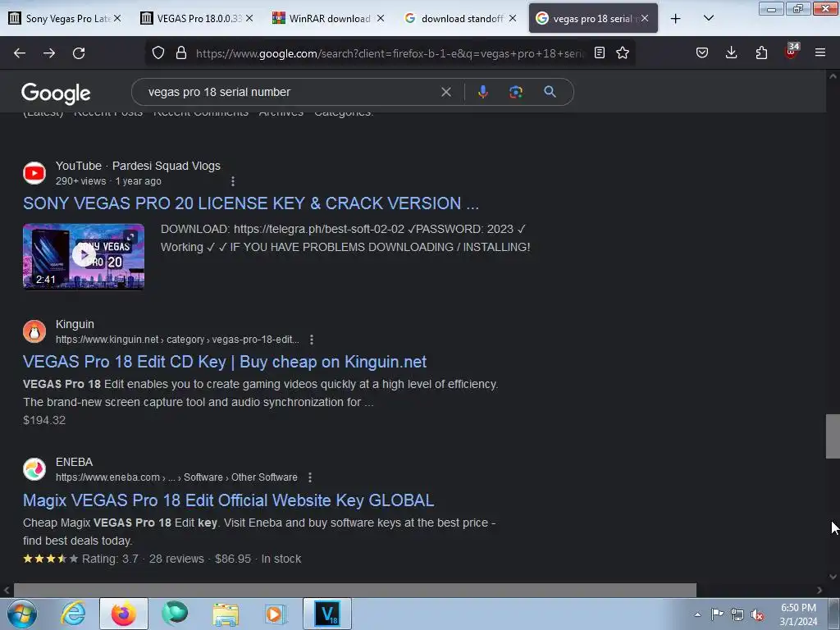The image size is (840, 630).
Task: Open a new browser tab
Action: (676, 18)
